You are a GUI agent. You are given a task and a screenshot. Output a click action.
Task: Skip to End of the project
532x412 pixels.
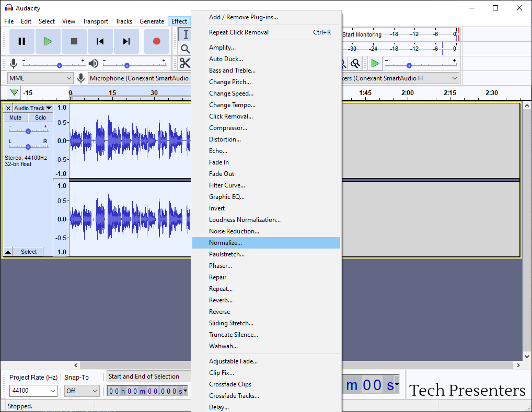tap(126, 41)
